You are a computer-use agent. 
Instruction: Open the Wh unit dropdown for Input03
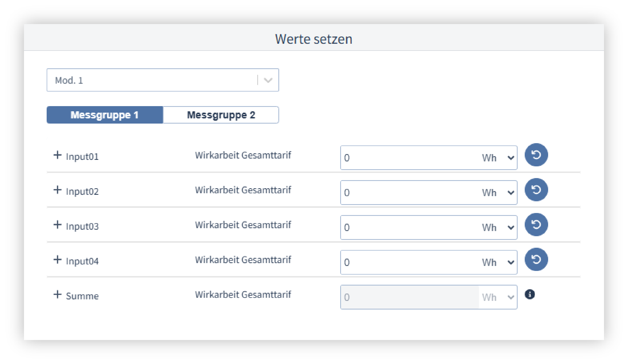(498, 228)
